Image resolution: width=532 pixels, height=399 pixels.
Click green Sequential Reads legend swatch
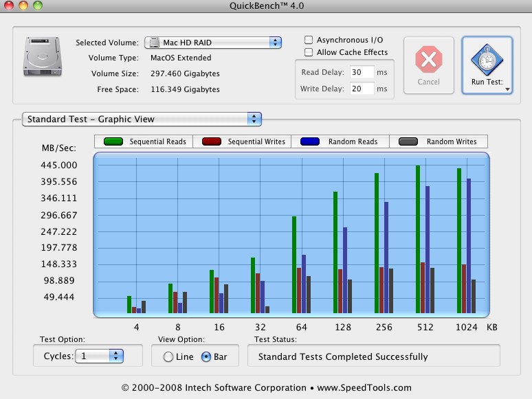[113, 141]
